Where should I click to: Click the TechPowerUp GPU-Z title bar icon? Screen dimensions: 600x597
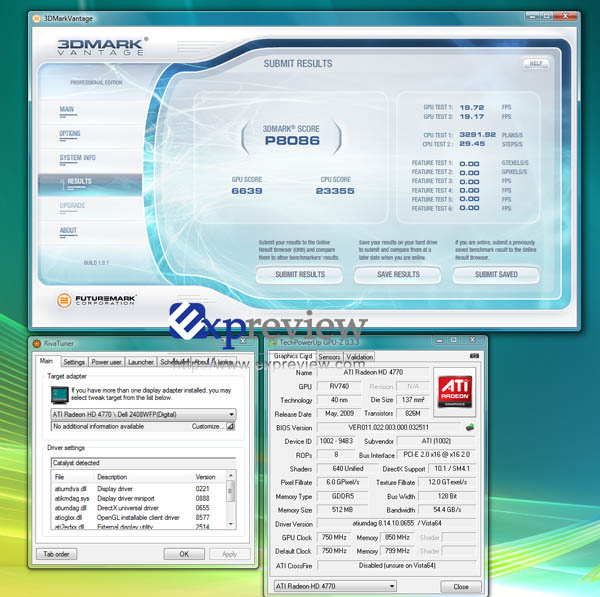tap(273, 342)
